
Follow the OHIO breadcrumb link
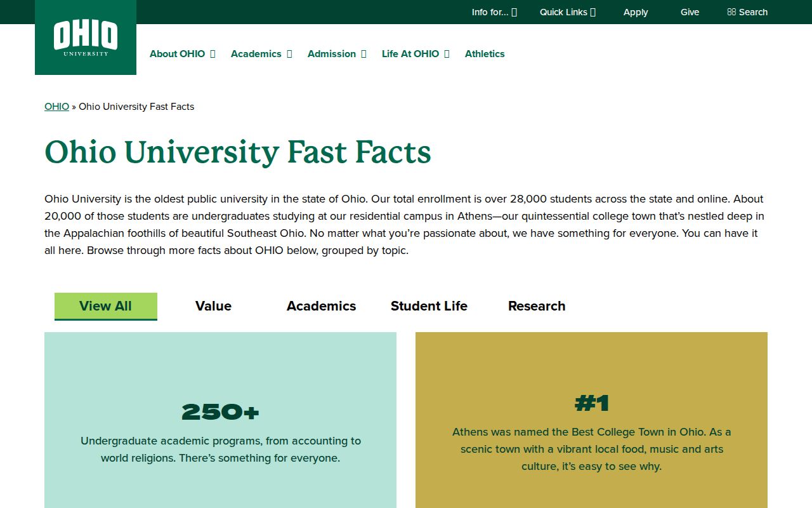pos(56,107)
